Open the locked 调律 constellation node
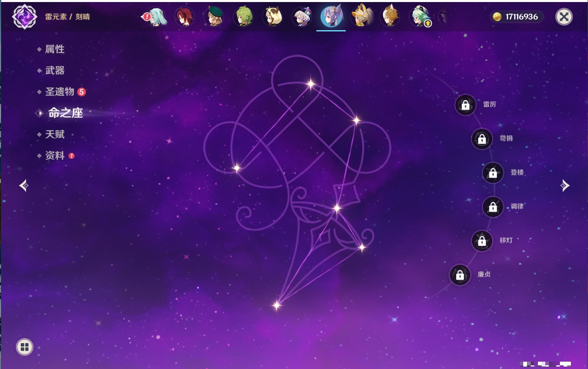The height and width of the screenshot is (369, 588). (493, 207)
